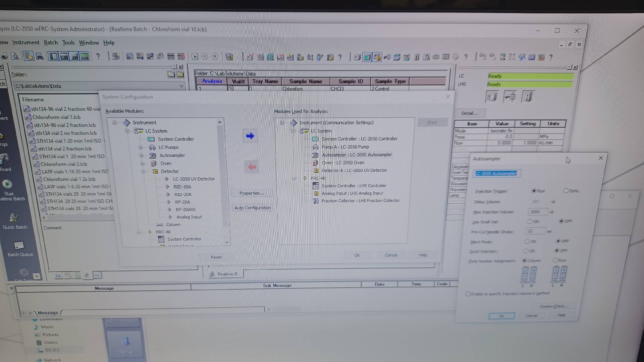
Task: Collapse the FRC-40 node in Modules Used
Action: (x=294, y=178)
